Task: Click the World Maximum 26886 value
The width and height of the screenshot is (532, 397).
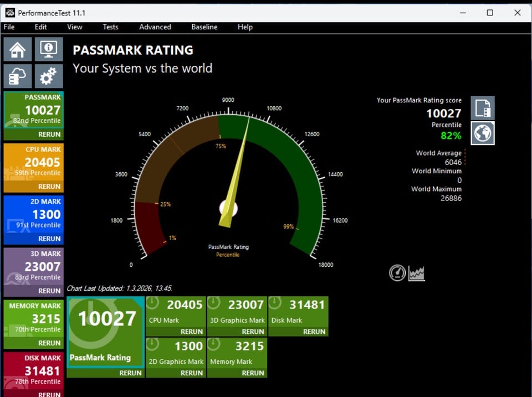Action: pyautogui.click(x=451, y=198)
